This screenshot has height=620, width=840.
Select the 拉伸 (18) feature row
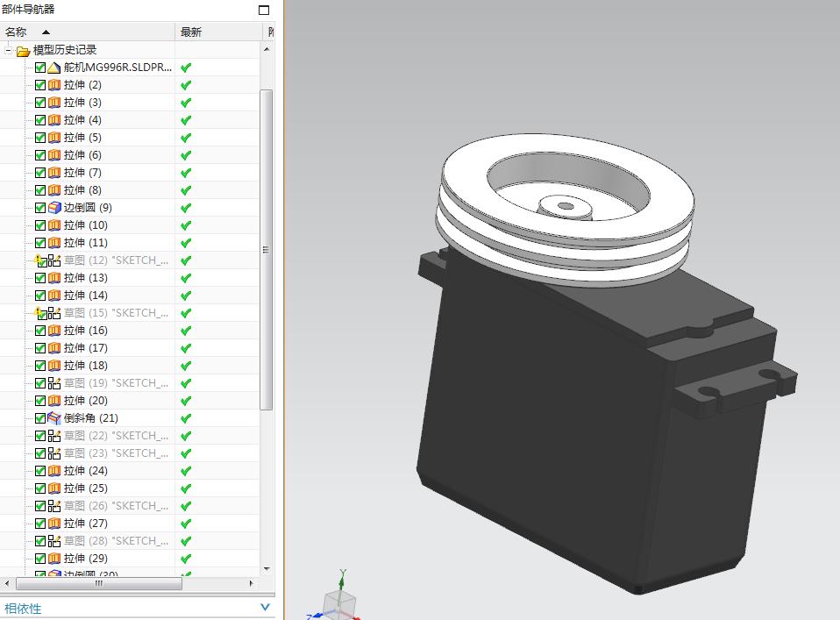[x=130, y=366]
